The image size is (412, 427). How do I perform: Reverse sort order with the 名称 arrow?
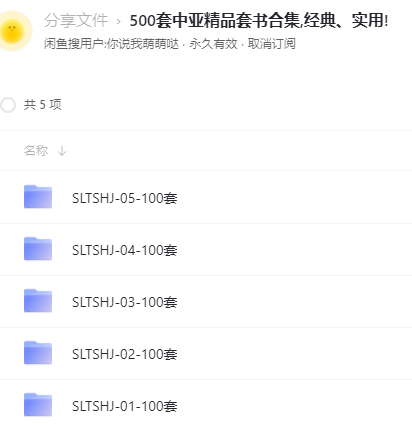pos(62,151)
